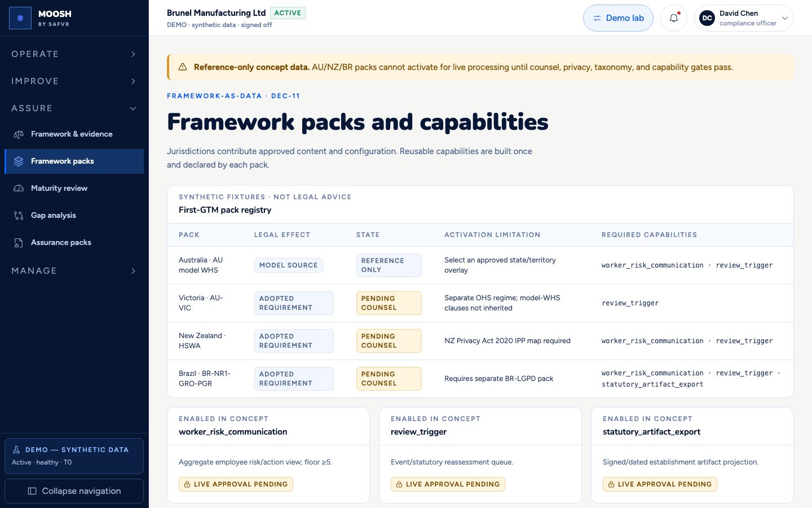
Task: Click PENDING COUNSEL badge in Victoria row
Action: point(389,303)
